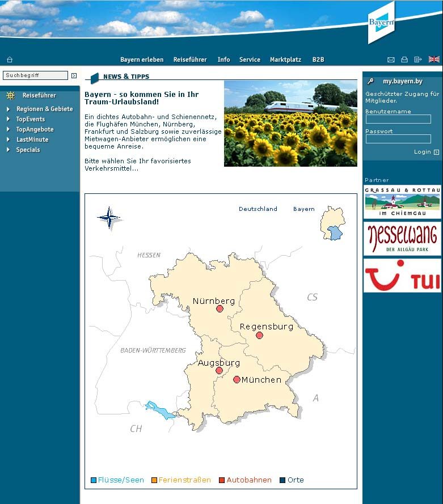Click the compass rose on map
Screen dimensions: 443x504
pyautogui.click(x=109, y=218)
